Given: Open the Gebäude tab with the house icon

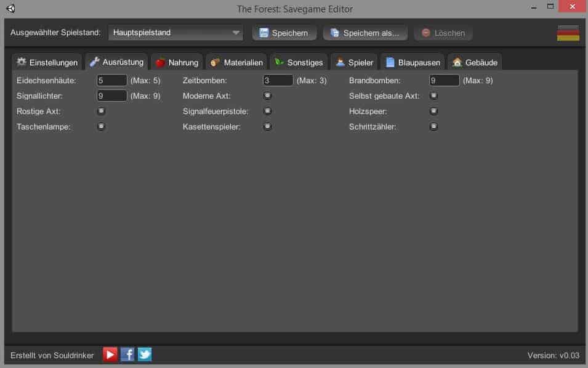Looking at the screenshot, I should [x=475, y=62].
